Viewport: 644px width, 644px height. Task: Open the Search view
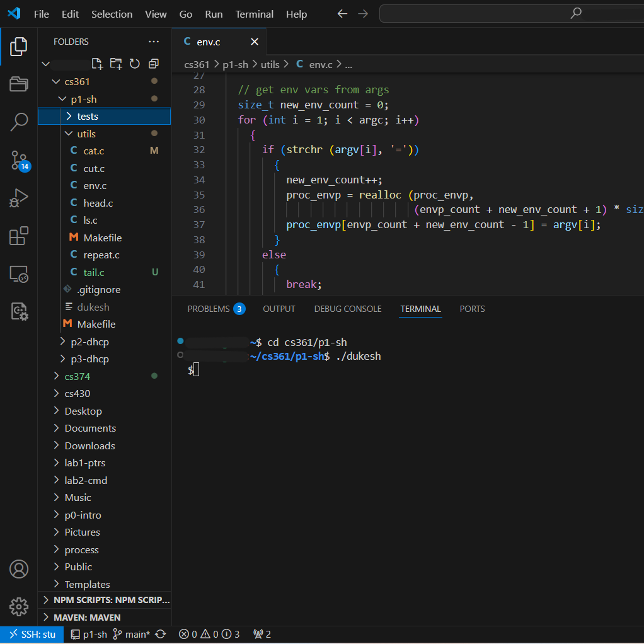[x=18, y=122]
